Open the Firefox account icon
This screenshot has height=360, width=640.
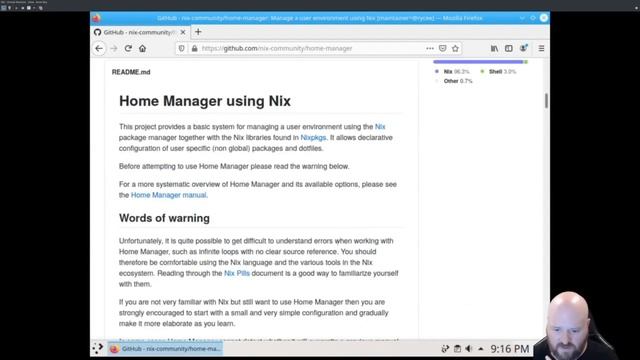[523, 48]
